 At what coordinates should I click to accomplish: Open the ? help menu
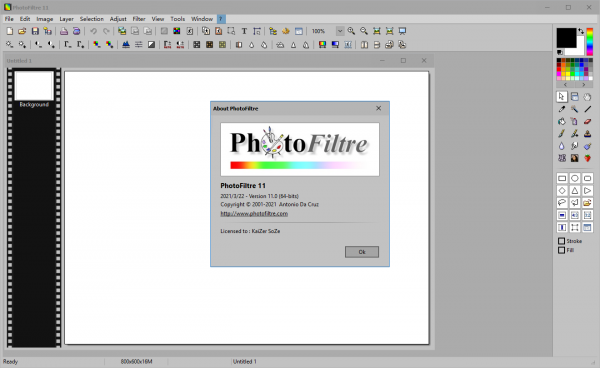221,19
